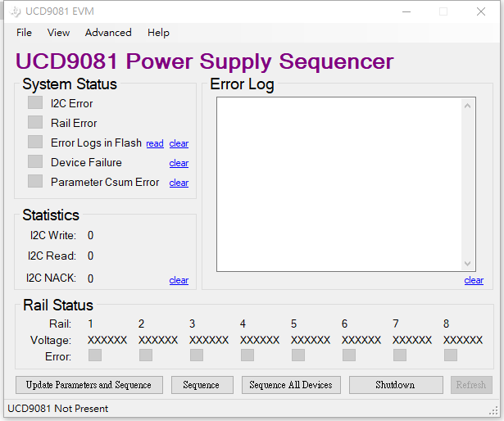The height and width of the screenshot is (421, 504).
Task: Click the window resize grip in the status bar
Action: tap(493, 411)
